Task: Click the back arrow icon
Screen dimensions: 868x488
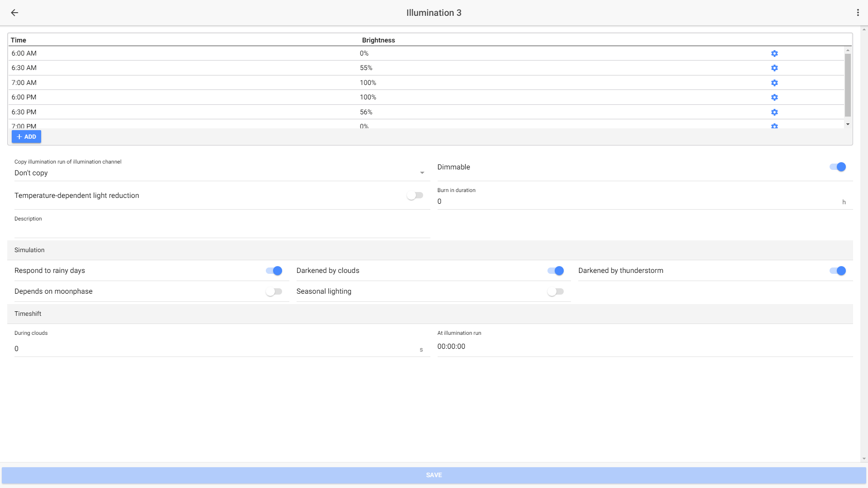Action: tap(14, 13)
